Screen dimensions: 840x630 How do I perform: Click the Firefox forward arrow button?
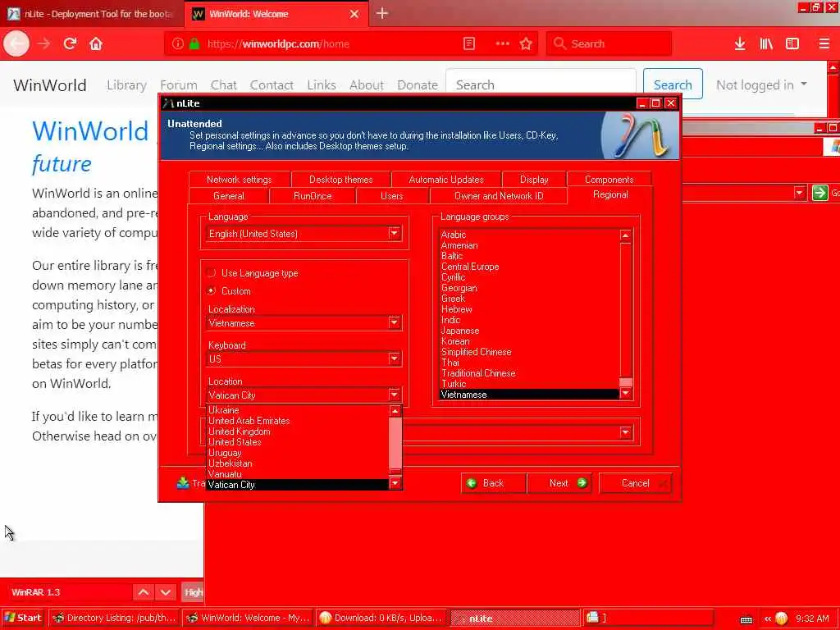(44, 43)
